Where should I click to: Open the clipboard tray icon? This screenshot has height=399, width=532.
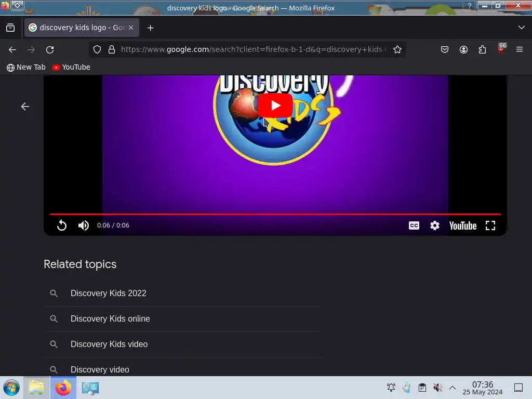(422, 388)
